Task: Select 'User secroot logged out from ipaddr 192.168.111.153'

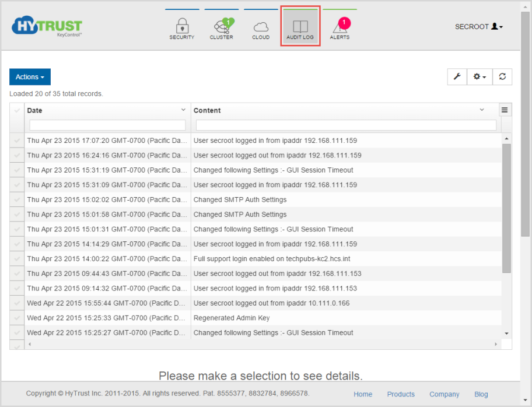Action: (x=277, y=273)
